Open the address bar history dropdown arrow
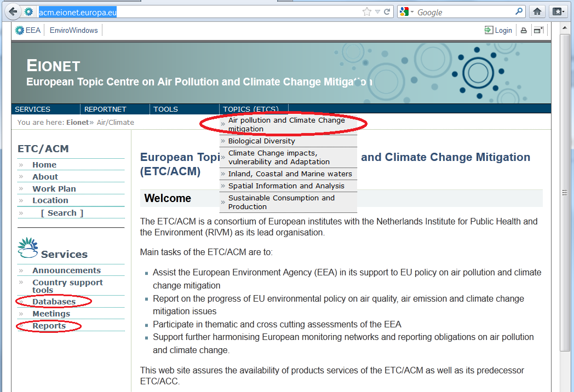This screenshot has height=392, width=574. (x=377, y=12)
